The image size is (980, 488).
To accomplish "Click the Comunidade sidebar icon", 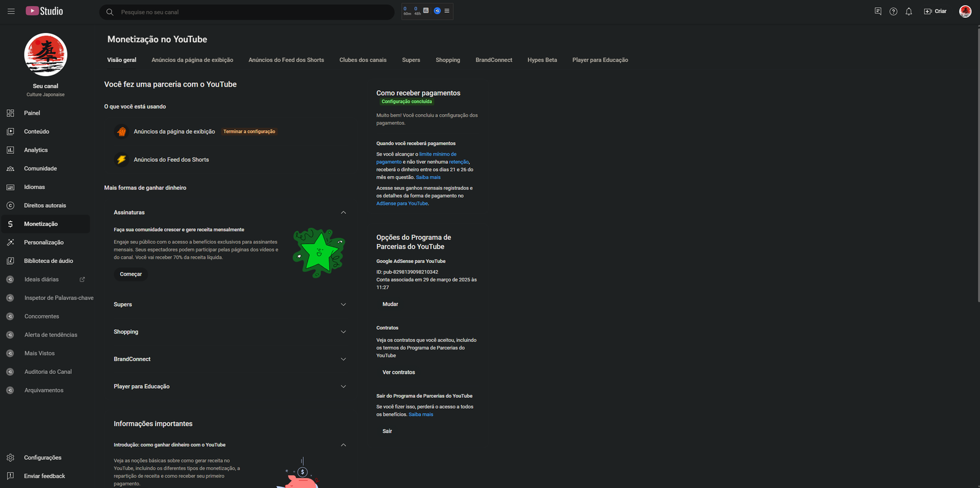I will pos(10,168).
